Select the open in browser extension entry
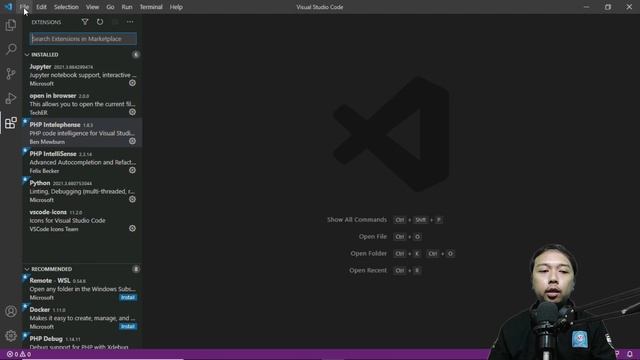 click(x=82, y=104)
